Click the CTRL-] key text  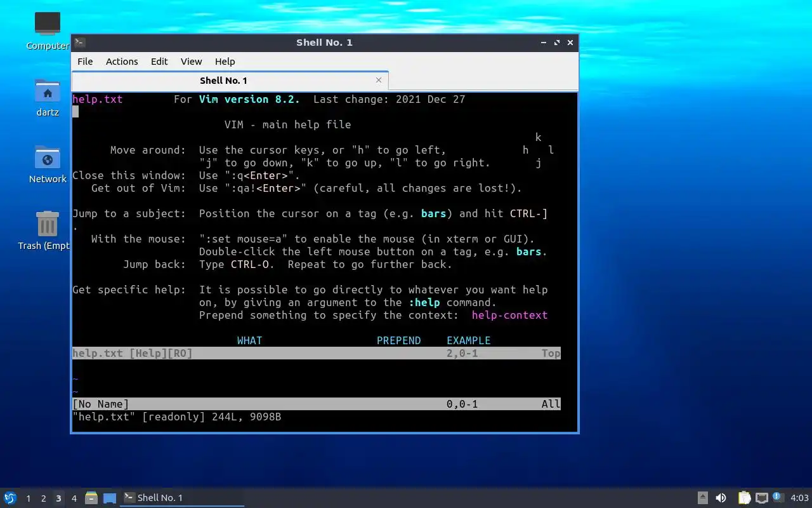pos(528,213)
